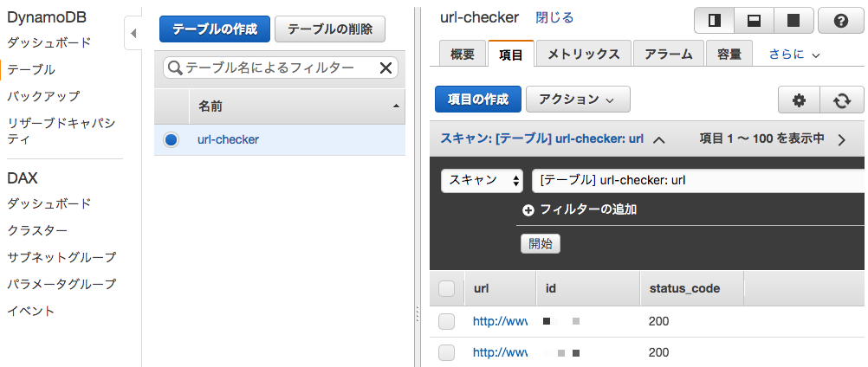The image size is (868, 367).
Task: Switch to bottom split panel layout
Action: pyautogui.click(x=754, y=21)
